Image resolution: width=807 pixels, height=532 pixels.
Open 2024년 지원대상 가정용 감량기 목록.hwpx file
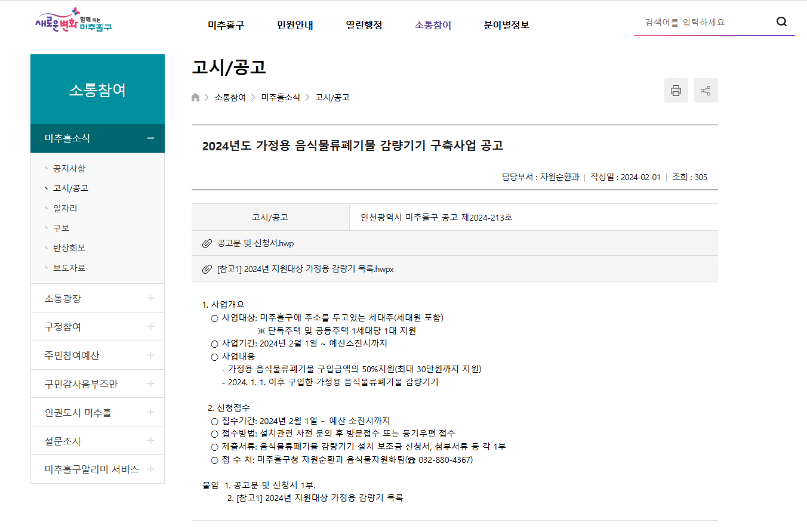306,269
